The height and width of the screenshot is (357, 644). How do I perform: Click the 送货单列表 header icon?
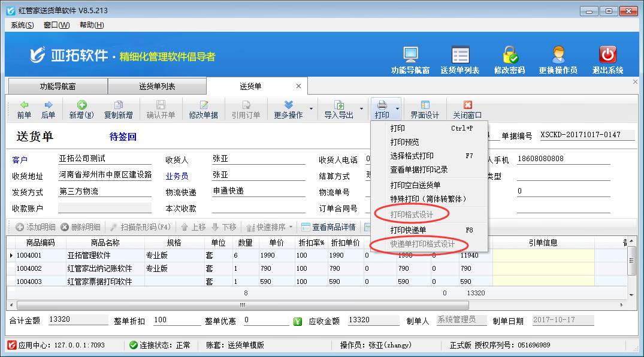[x=460, y=55]
